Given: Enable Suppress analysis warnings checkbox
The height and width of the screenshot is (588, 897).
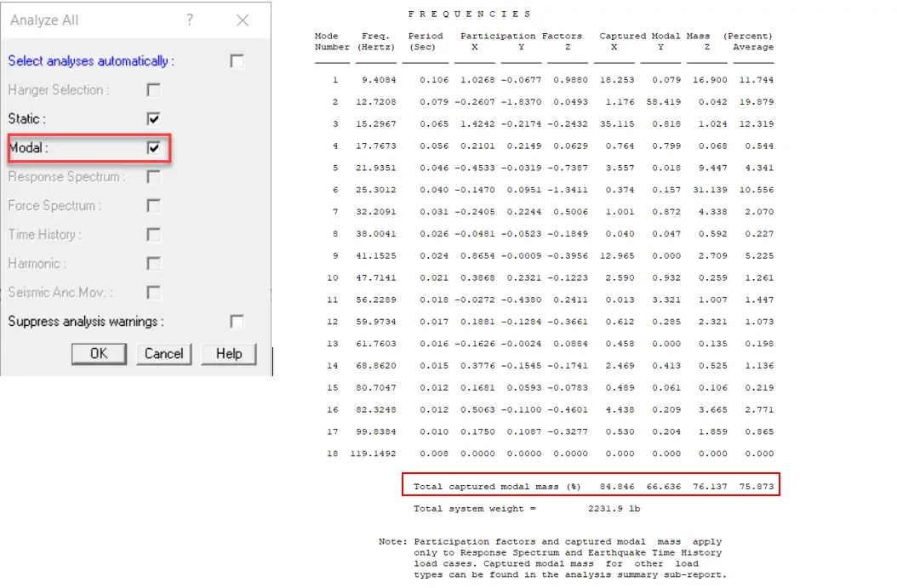Looking at the screenshot, I should 237,322.
